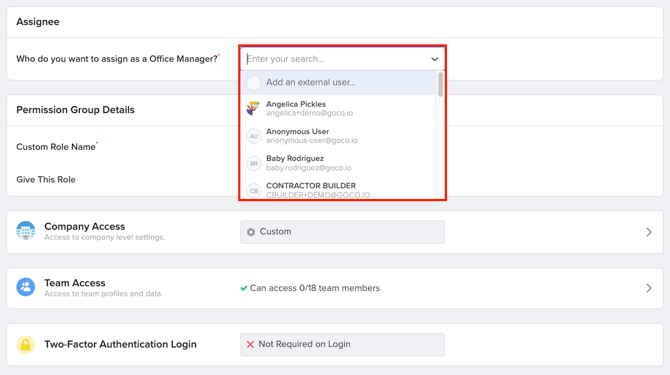Click the AU initials avatar
The width and height of the screenshot is (670, 375).
tap(254, 136)
